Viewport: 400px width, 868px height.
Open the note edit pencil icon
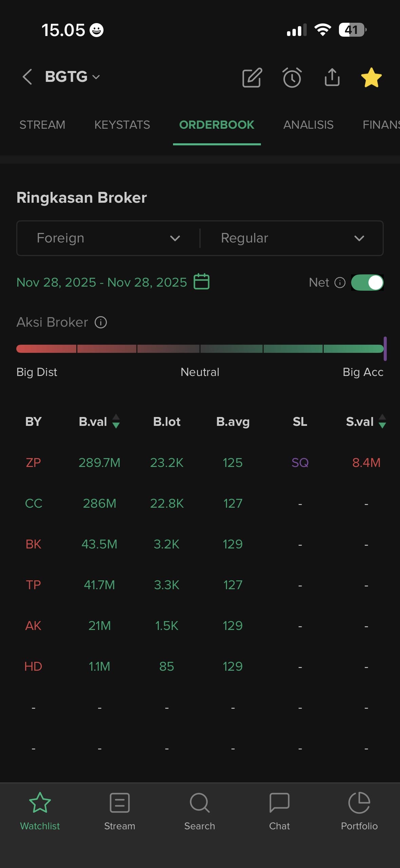click(x=252, y=77)
